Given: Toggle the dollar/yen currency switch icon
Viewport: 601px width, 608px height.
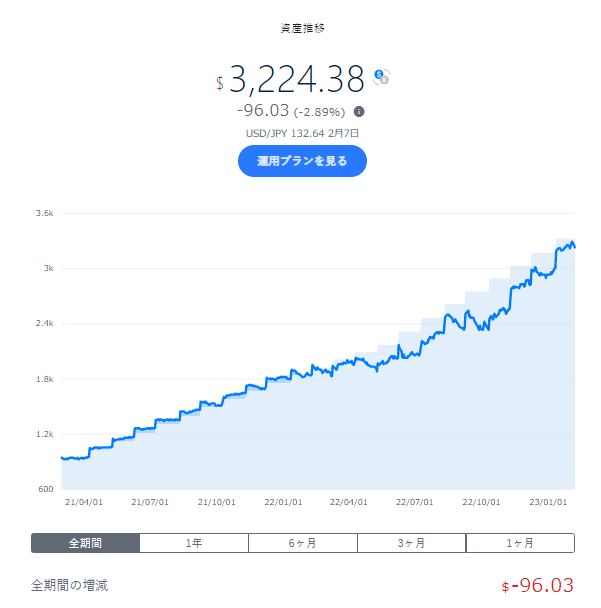Looking at the screenshot, I should (x=382, y=77).
